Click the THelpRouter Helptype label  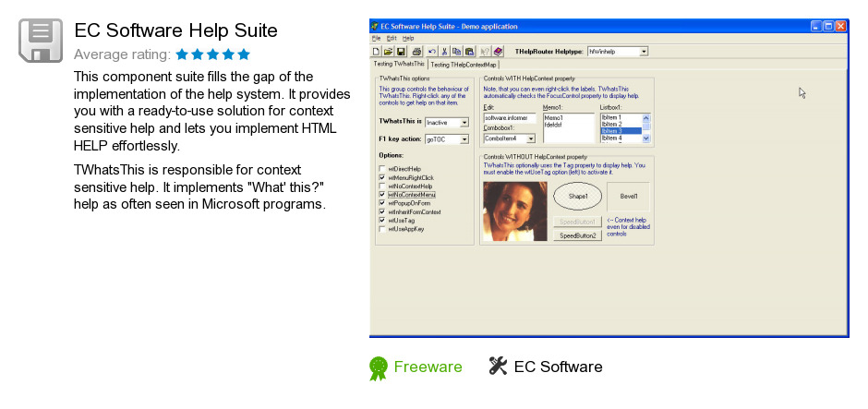(x=549, y=52)
